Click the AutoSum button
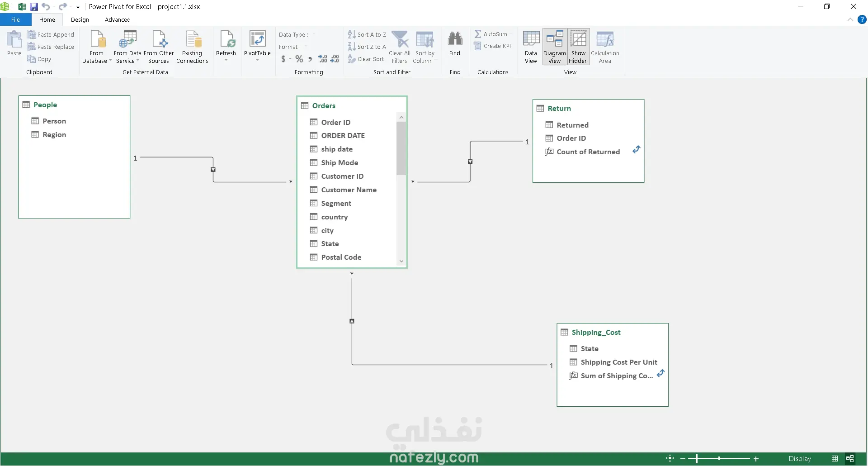This screenshot has width=868, height=466. point(491,34)
